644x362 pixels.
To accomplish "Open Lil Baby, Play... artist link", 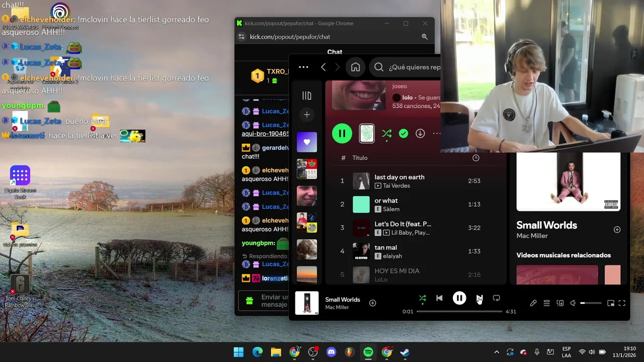I will pos(410,233).
